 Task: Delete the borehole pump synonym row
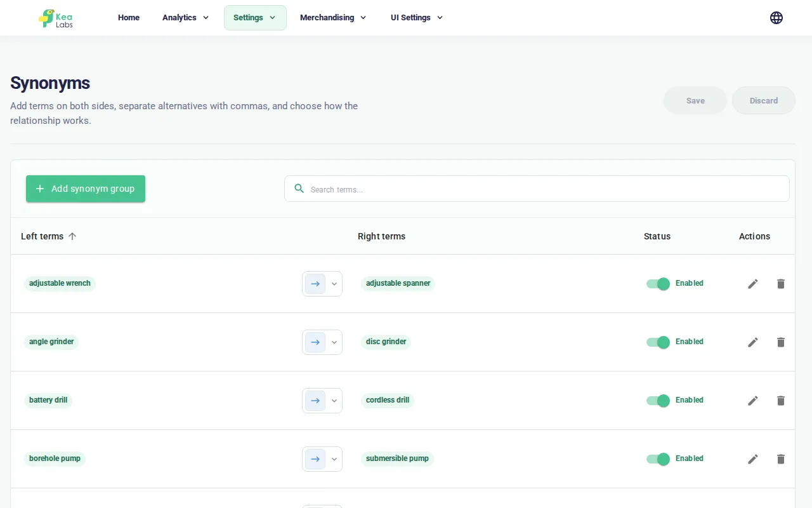pos(781,459)
